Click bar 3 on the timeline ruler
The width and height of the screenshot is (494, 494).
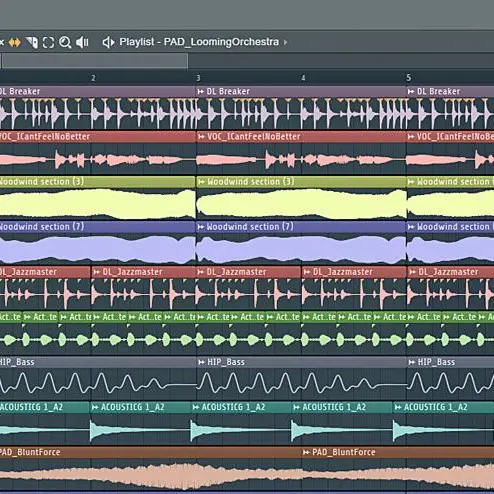198,78
